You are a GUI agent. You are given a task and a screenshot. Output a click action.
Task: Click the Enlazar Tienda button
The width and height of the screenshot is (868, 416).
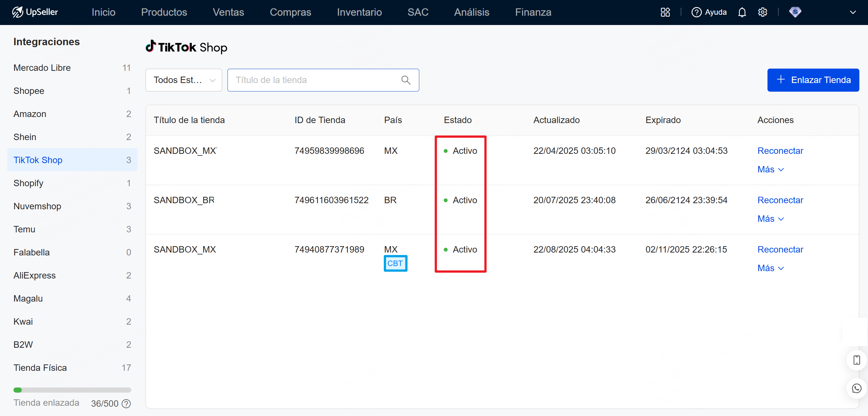pos(813,80)
